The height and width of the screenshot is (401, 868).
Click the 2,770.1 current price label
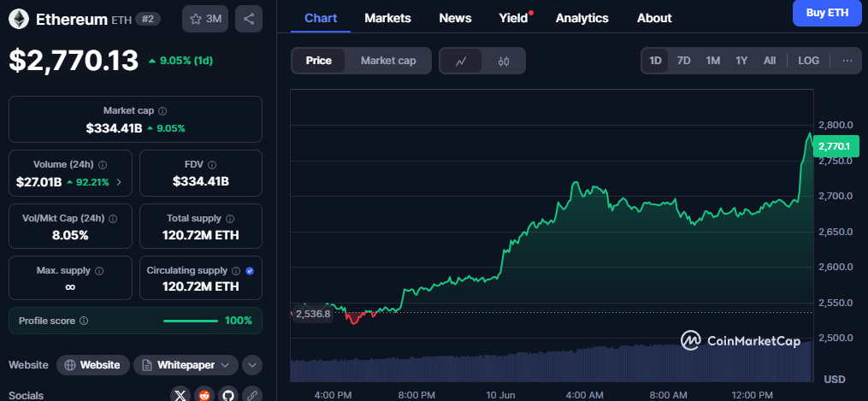pos(836,146)
